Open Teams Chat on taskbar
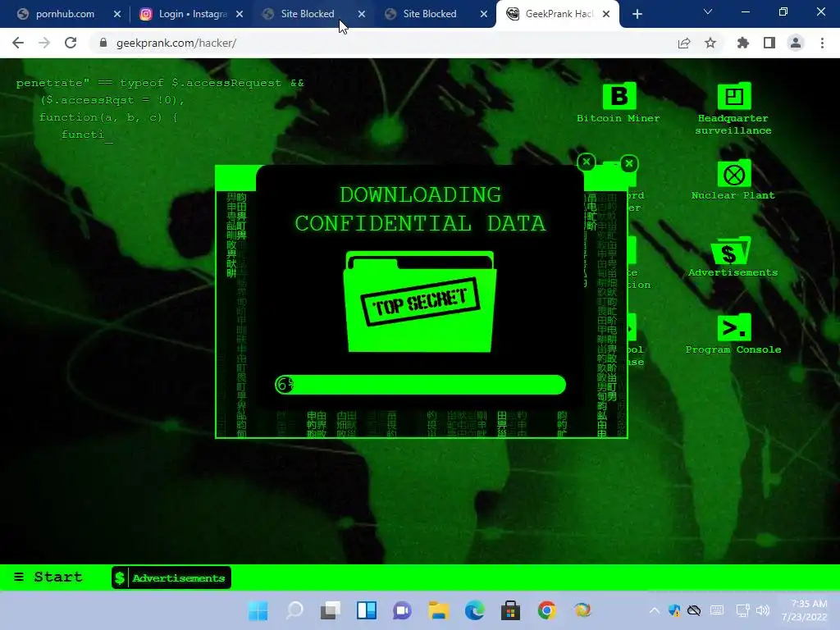This screenshot has height=630, width=840. (402, 610)
